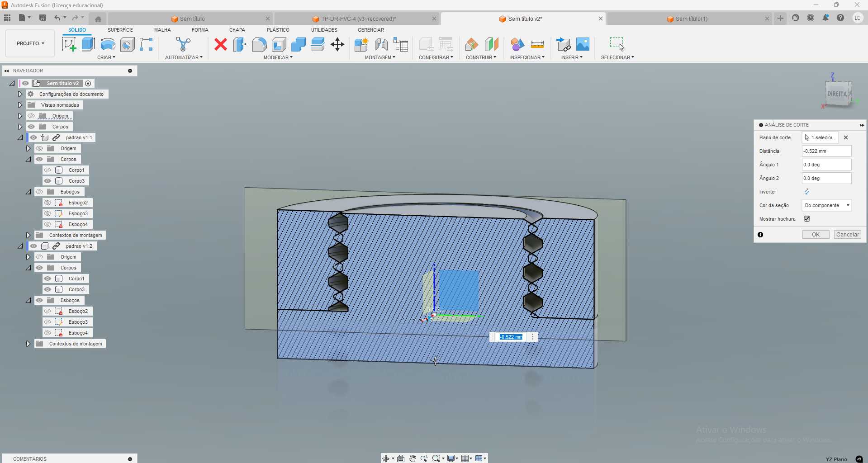Expand Vistas nomeadas node
The image size is (868, 463).
(x=20, y=105)
